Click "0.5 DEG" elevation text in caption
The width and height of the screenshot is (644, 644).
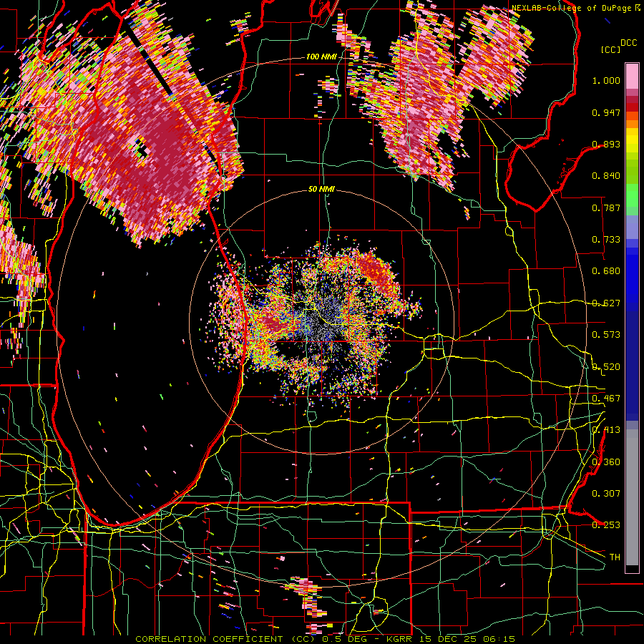click(x=344, y=639)
